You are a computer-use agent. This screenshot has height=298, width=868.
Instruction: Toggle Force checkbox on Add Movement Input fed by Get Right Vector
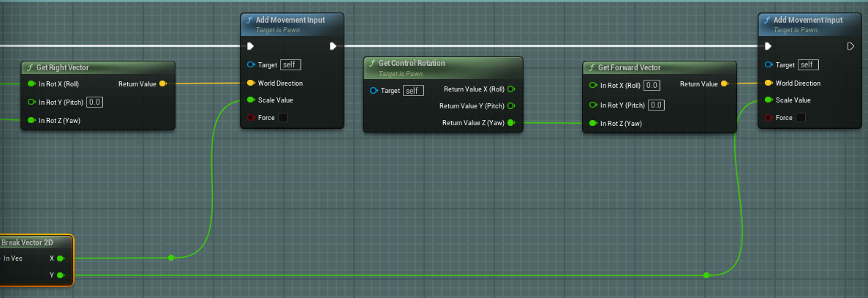(283, 117)
